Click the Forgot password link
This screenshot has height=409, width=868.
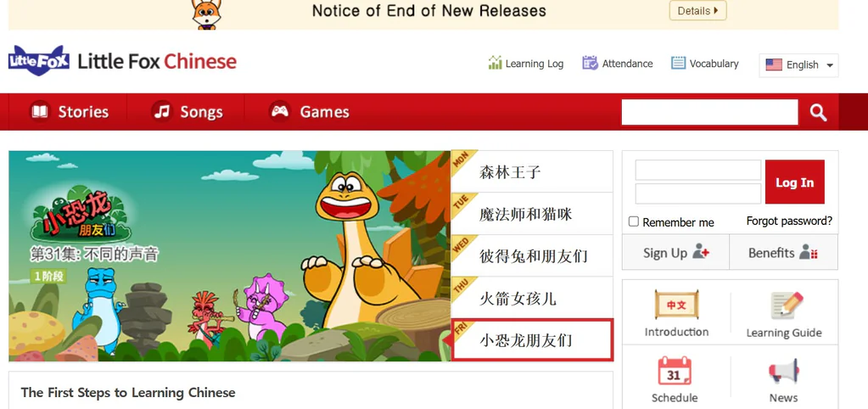click(x=789, y=221)
